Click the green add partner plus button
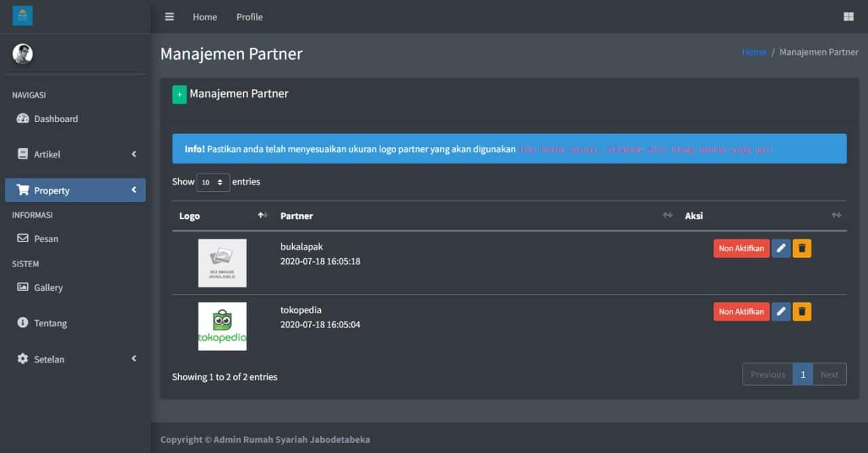868x453 pixels. pos(179,95)
